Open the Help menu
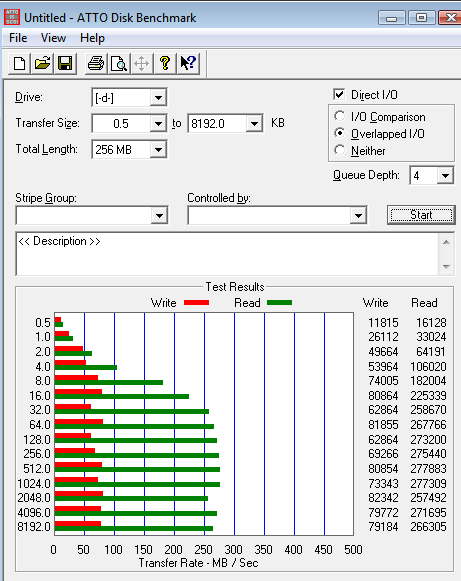The width and height of the screenshot is (461, 581). coord(92,38)
